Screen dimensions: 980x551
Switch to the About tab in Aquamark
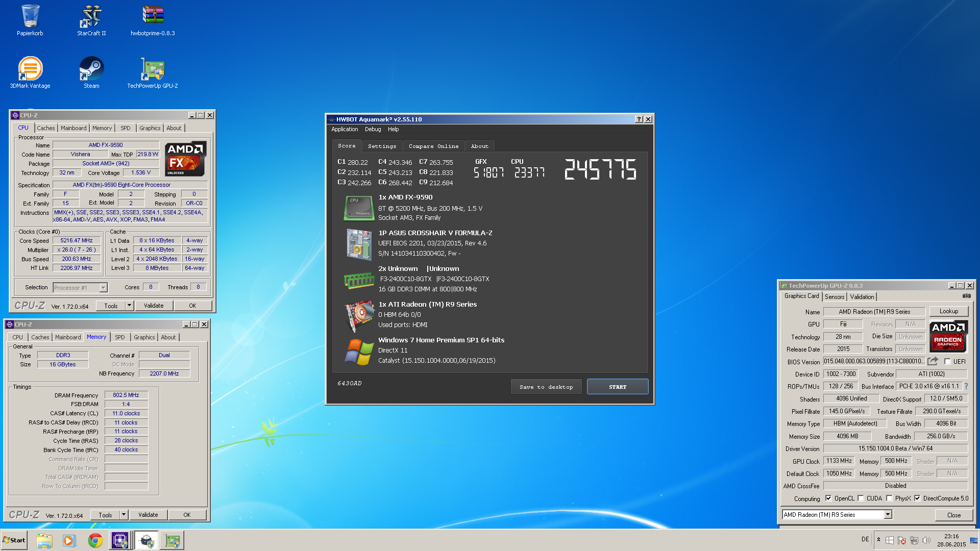(479, 146)
